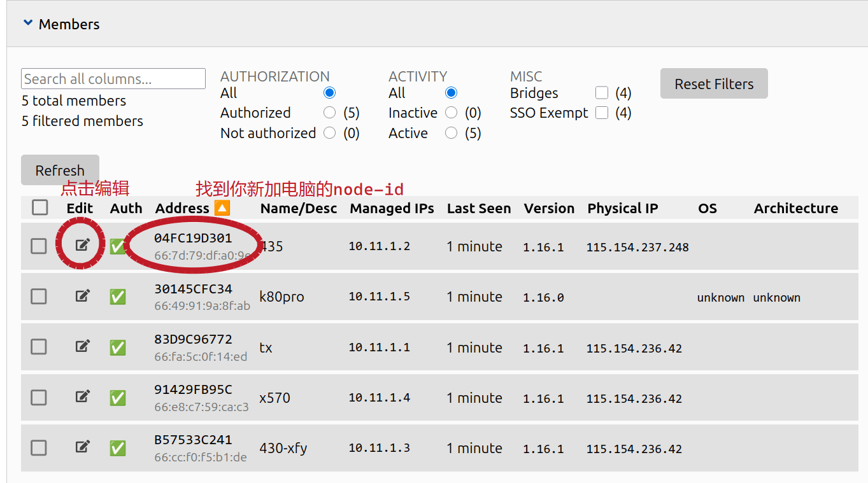Sort by Name/Desc column header
Viewport: 868px width, 483px height.
298,208
